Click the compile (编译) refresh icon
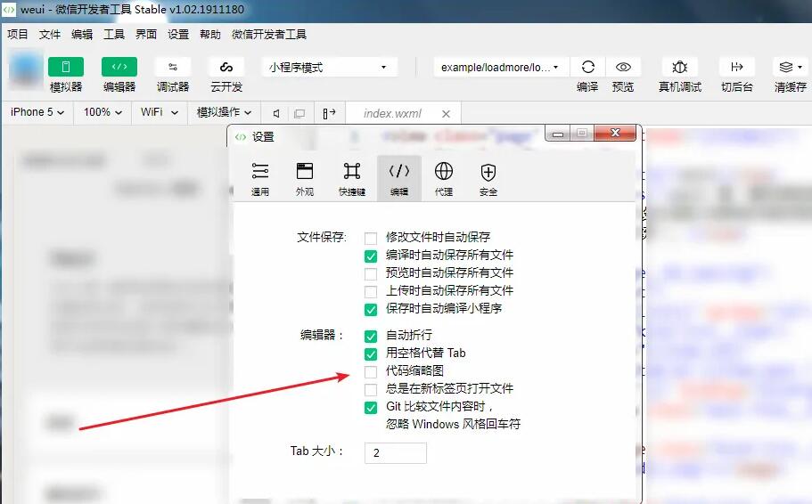This screenshot has height=504, width=812. pos(587,68)
